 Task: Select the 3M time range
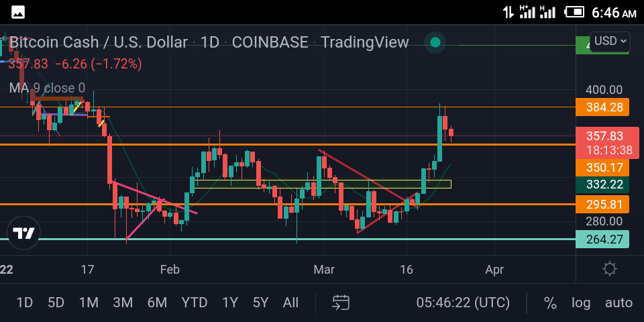[x=123, y=303]
